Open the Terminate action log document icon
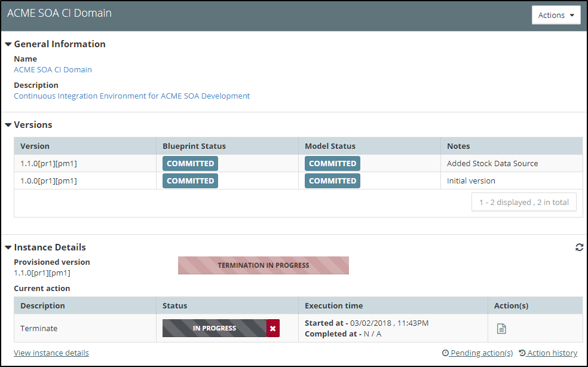Viewport: 588px width, 367px height. click(502, 328)
